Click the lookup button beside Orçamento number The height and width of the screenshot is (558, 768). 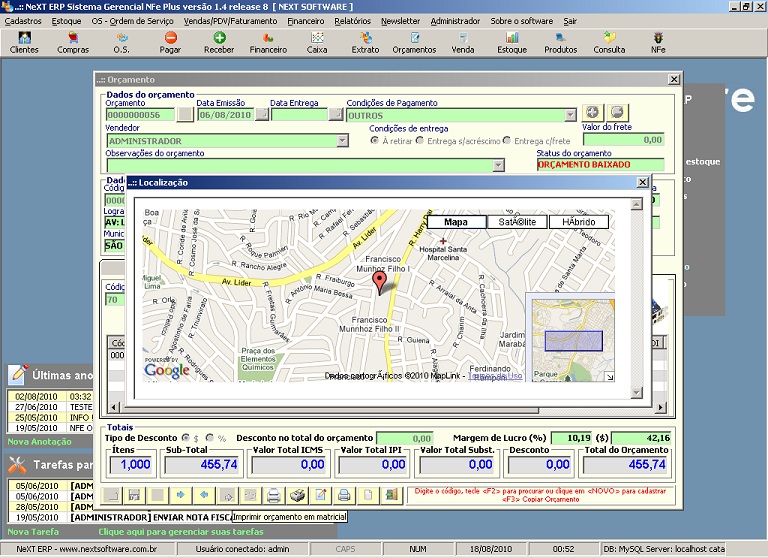[185, 114]
